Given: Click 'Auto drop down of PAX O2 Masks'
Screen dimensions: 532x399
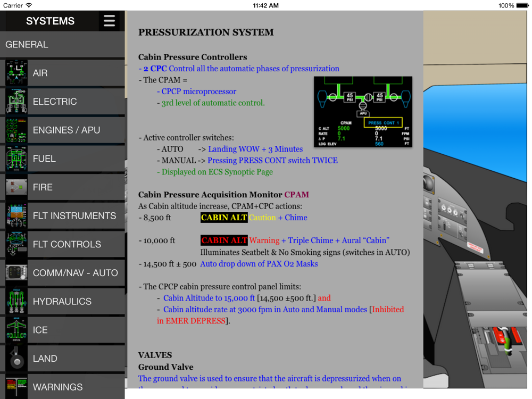Looking at the screenshot, I should 259,264.
